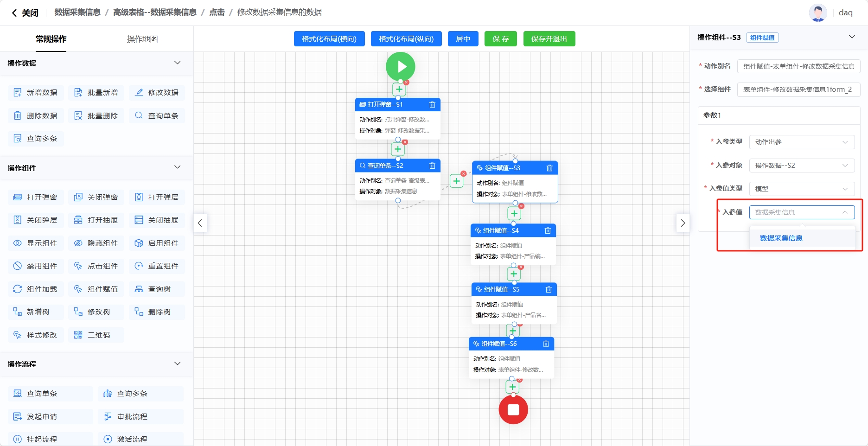The height and width of the screenshot is (446, 868).
Task: Collapse the right properties panel arrow
Action: pyautogui.click(x=683, y=223)
